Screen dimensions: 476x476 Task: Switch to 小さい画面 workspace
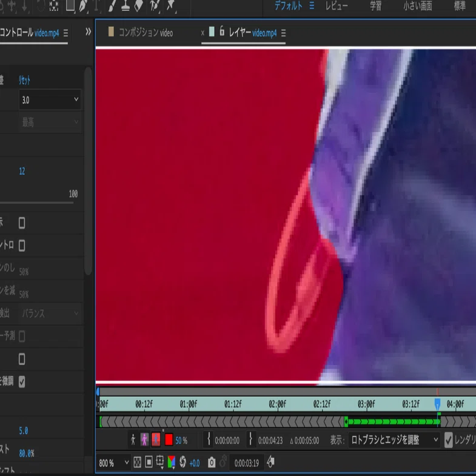point(417,5)
